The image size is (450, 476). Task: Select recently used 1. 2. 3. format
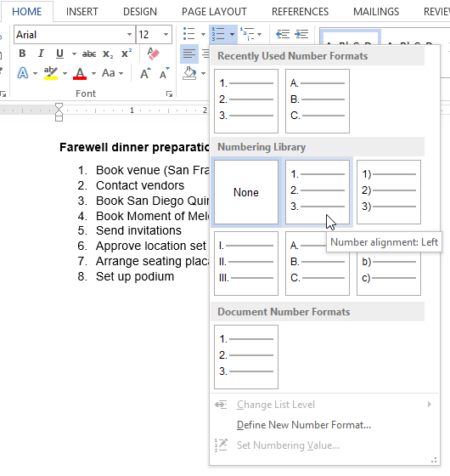(x=246, y=101)
